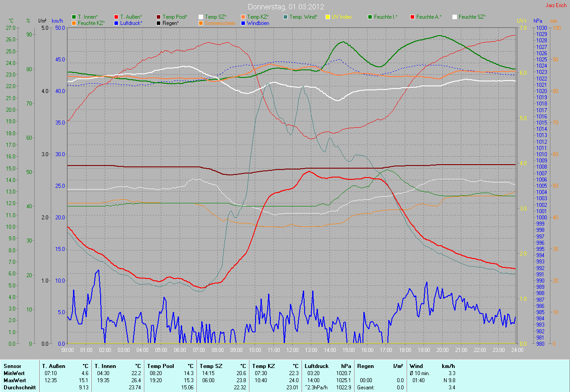Image resolution: width=570 pixels, height=392 pixels.
Task: Click the orange Sonnenschein legend swatch
Action: tap(201, 23)
